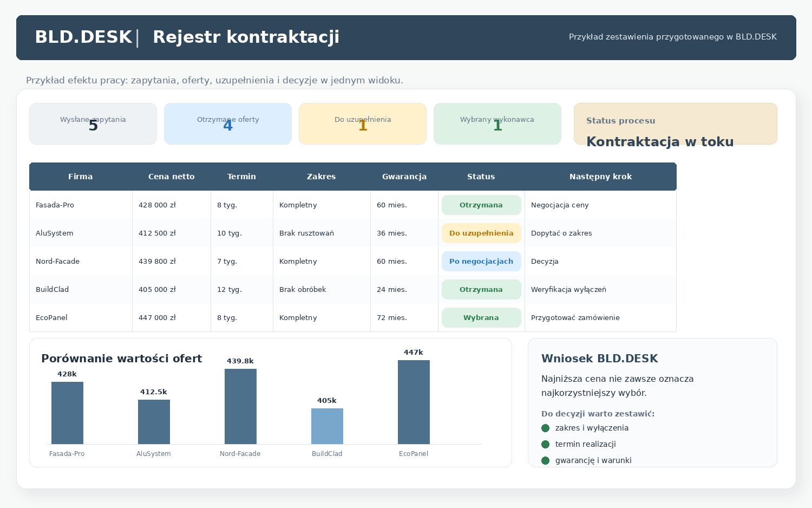Select the Fasada-Pro company cell in the table
Viewport: 812px width, 508px height.
pos(81,205)
